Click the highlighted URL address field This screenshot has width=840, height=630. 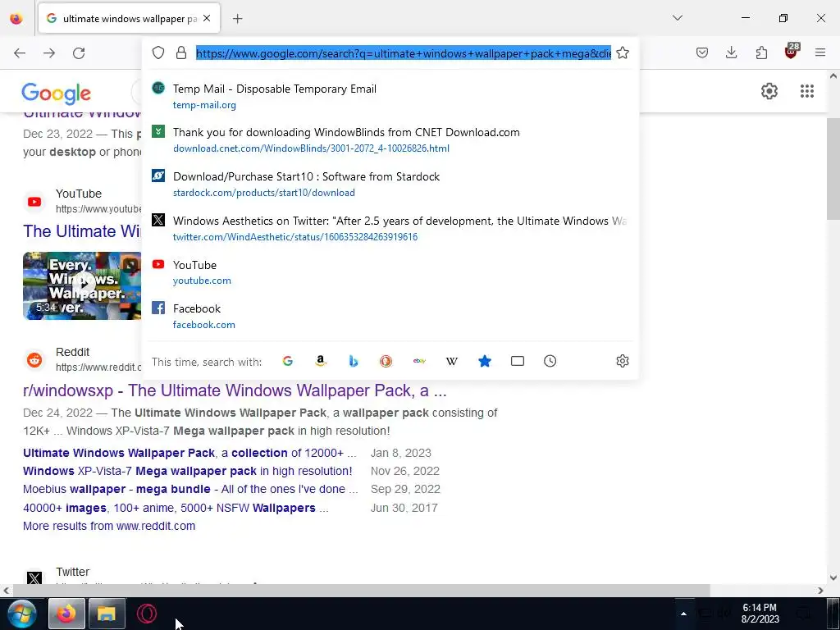[x=404, y=53]
